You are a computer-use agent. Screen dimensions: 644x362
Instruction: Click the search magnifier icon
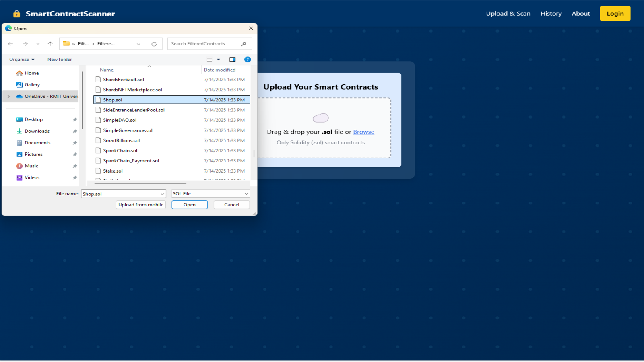(244, 44)
